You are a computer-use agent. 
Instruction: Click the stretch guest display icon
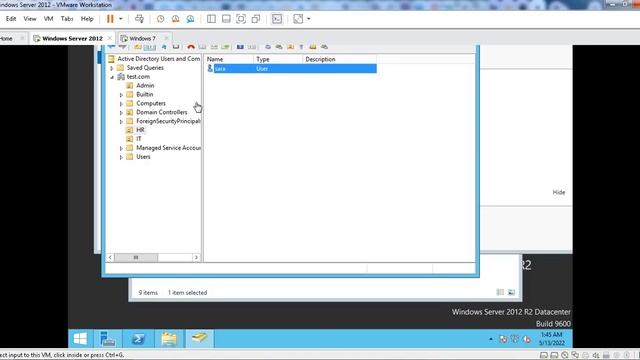(x=298, y=19)
